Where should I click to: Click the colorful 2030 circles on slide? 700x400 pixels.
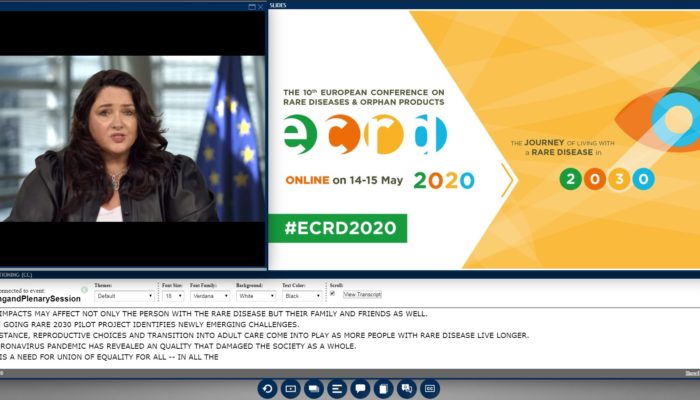click(607, 179)
